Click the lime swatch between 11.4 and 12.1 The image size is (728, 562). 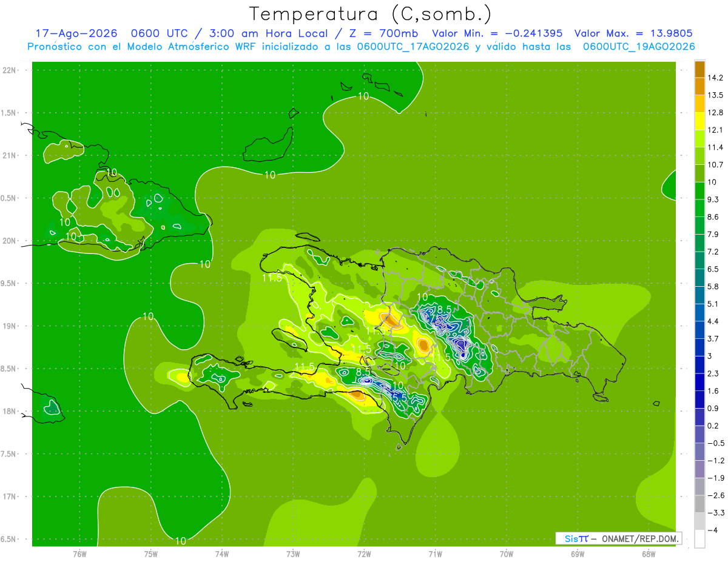click(699, 138)
